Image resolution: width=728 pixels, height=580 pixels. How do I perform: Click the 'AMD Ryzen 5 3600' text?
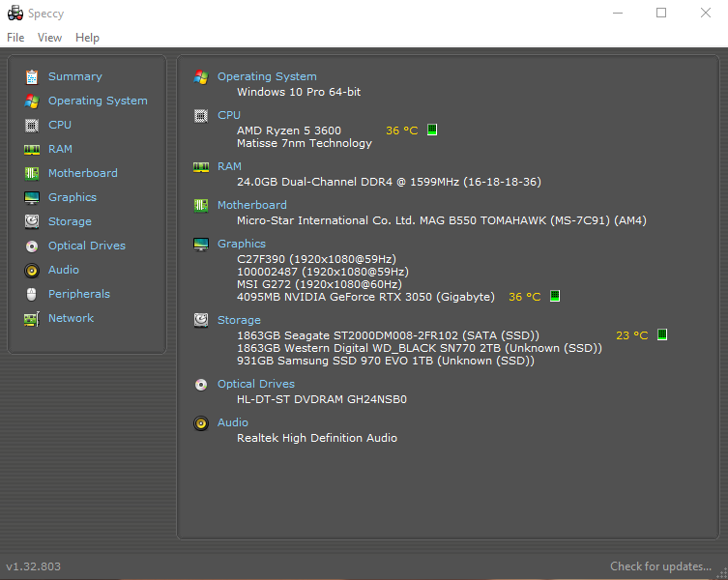pyautogui.click(x=289, y=130)
